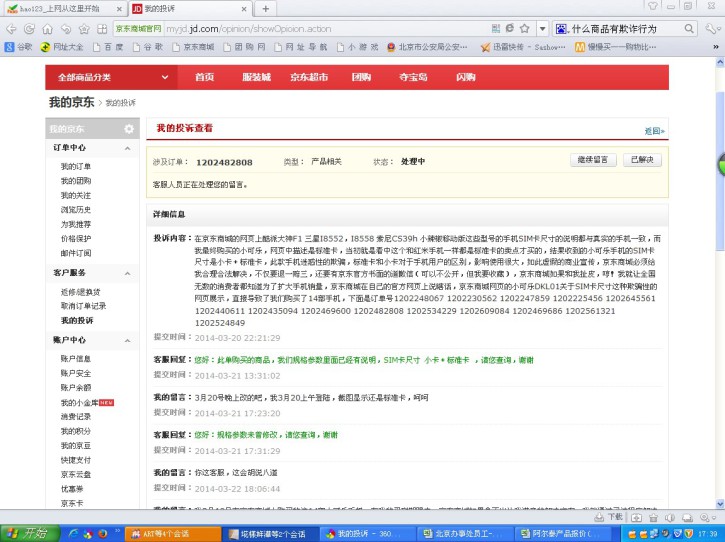Open 闪购 in the nav bar
Screen dimensions: 725x542
pyautogui.click(x=466, y=77)
